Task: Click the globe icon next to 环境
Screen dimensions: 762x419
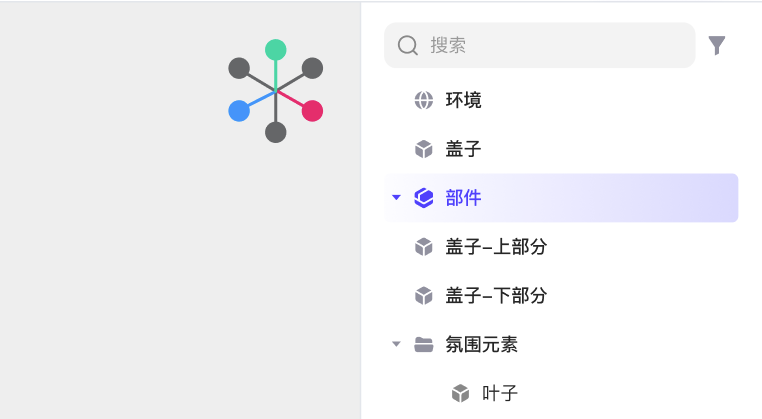Action: click(x=424, y=101)
